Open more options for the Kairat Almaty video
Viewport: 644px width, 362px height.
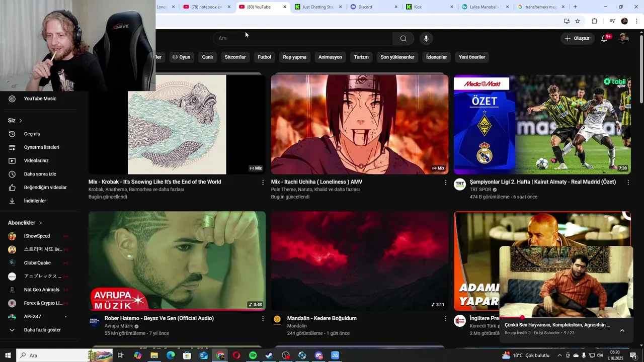click(628, 183)
